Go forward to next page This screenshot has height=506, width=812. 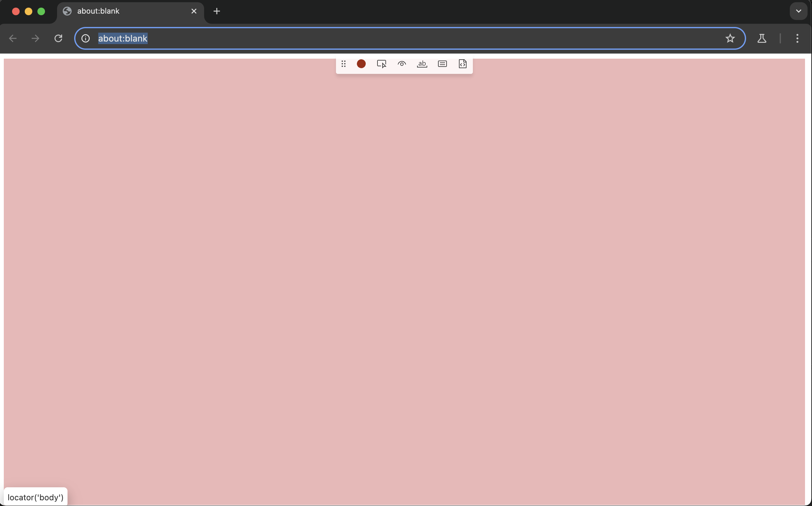(x=35, y=38)
